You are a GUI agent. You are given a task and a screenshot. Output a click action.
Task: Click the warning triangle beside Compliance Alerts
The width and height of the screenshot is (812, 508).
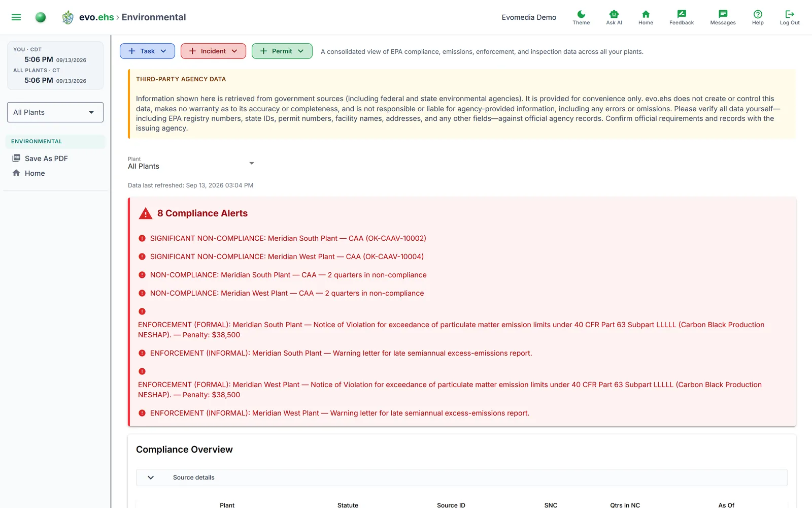pos(146,213)
